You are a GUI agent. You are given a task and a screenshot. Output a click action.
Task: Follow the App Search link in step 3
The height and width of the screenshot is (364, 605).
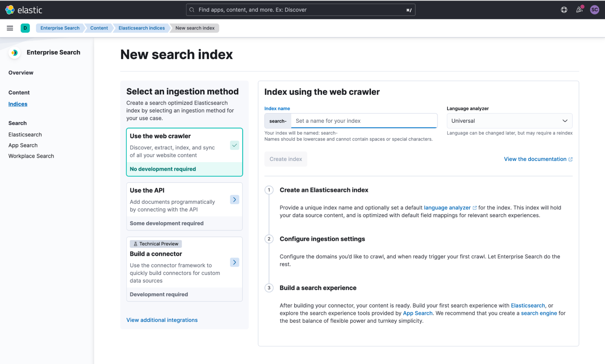(x=418, y=313)
